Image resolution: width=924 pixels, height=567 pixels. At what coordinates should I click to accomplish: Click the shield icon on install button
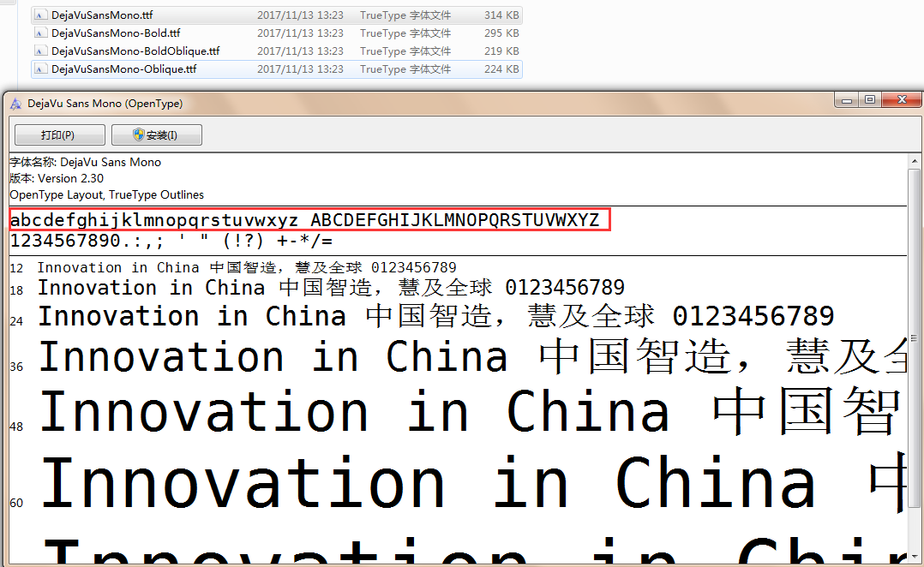(139, 134)
